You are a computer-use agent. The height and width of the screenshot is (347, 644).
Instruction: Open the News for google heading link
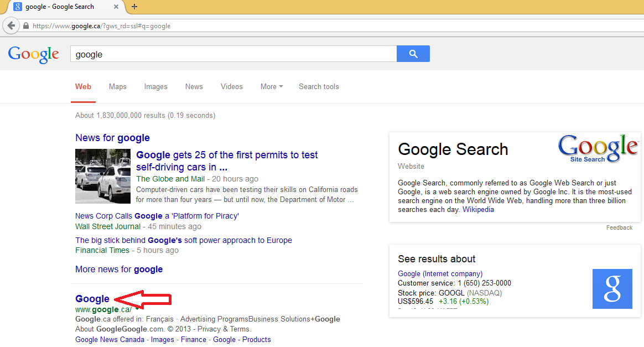(112, 138)
